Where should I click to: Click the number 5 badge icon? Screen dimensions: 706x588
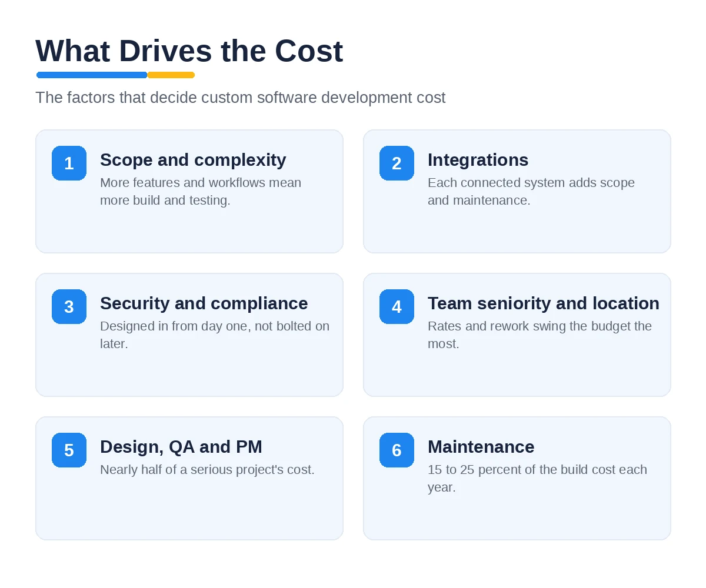(69, 450)
